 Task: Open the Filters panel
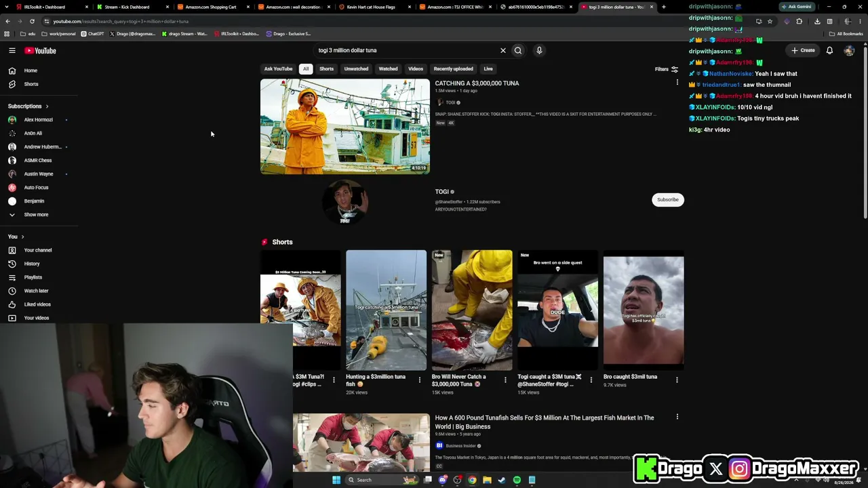[x=667, y=69]
